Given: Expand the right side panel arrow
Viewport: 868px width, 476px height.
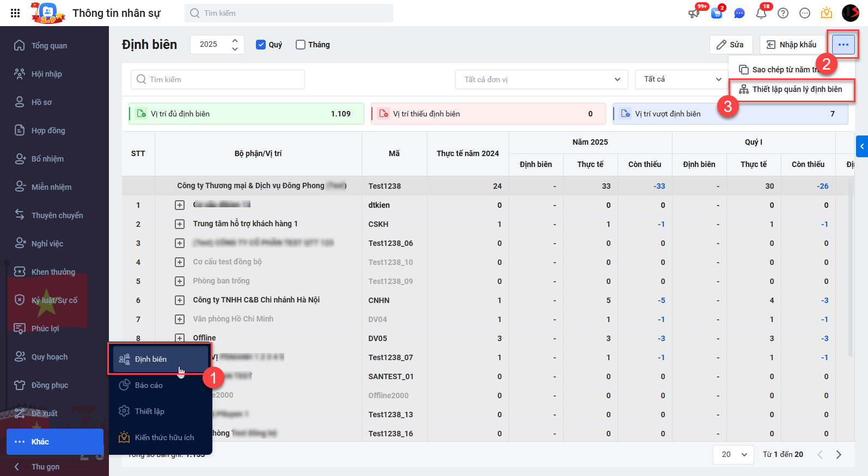Looking at the screenshot, I should (861, 146).
